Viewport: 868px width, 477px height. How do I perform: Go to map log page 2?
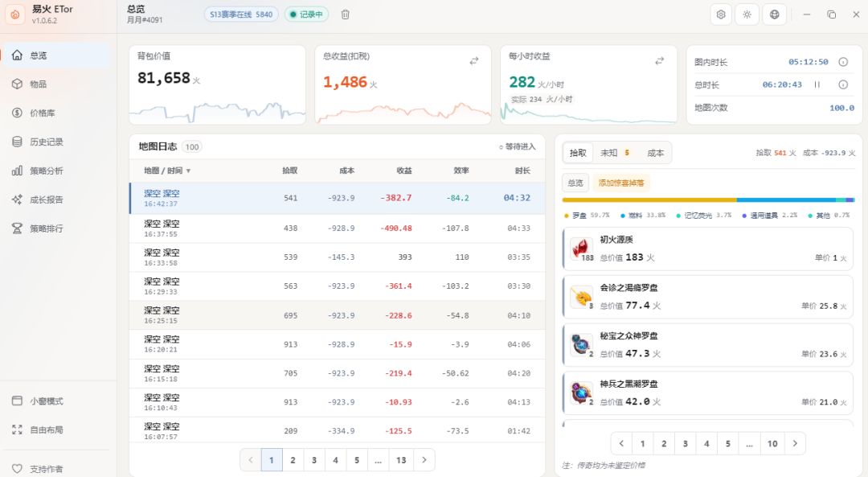[293, 460]
